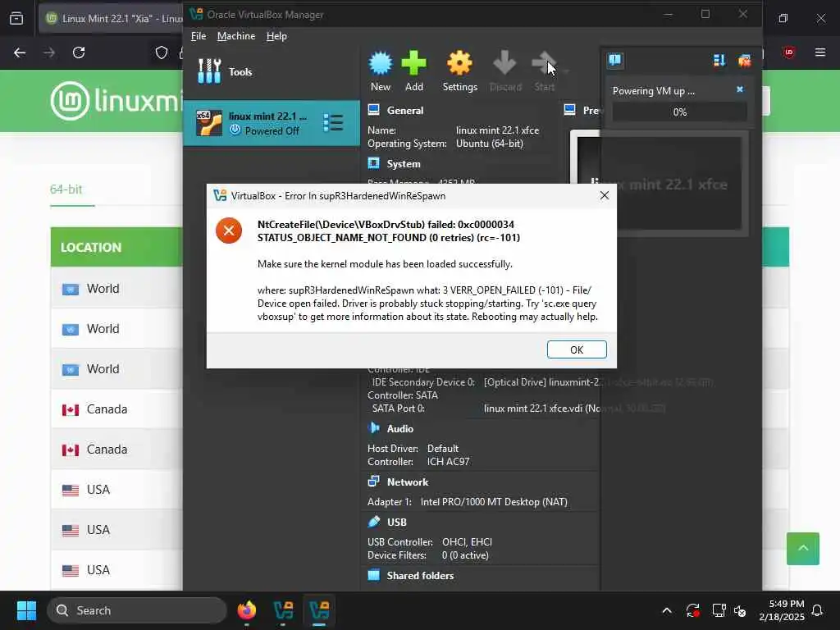Open the Tools icon in VirtualBox
840x630 pixels.
click(209, 71)
